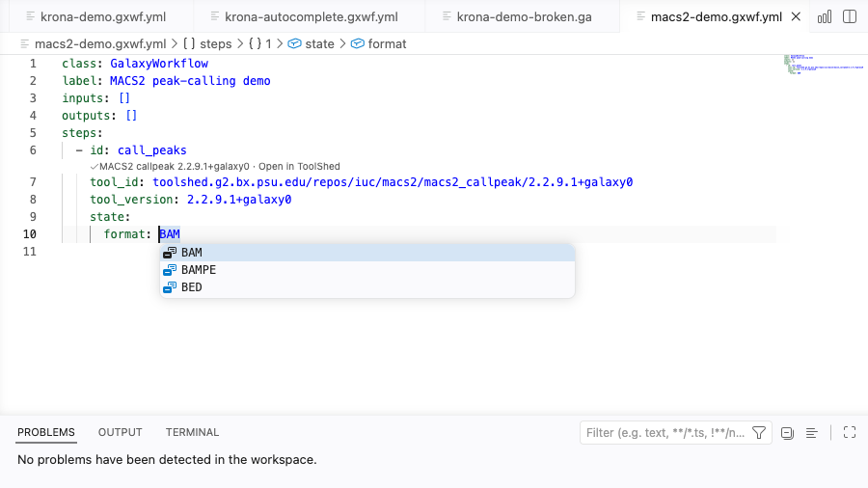Image resolution: width=868 pixels, height=488 pixels.
Task: Open in ToolShed code lens link
Action: point(299,167)
